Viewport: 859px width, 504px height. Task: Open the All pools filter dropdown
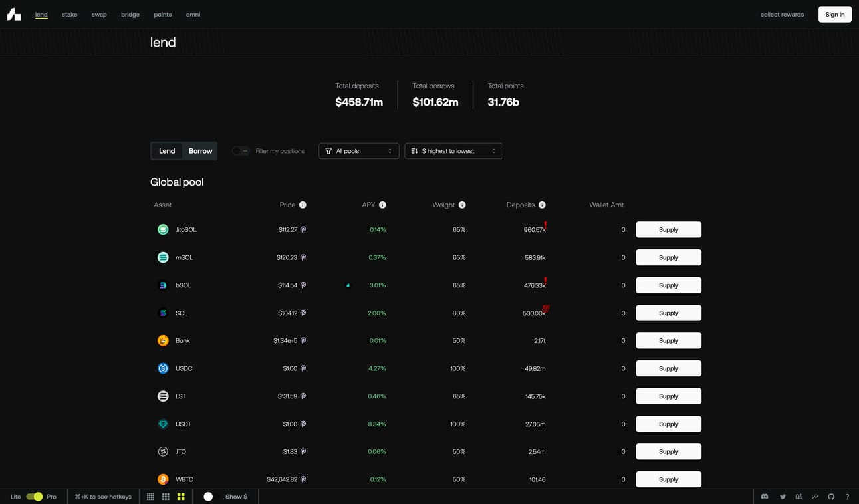coord(359,151)
